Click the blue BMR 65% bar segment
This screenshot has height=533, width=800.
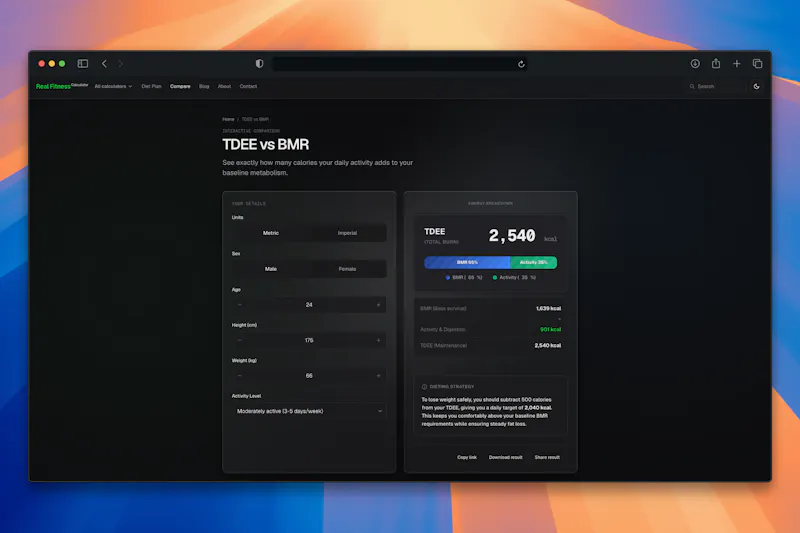[467, 262]
